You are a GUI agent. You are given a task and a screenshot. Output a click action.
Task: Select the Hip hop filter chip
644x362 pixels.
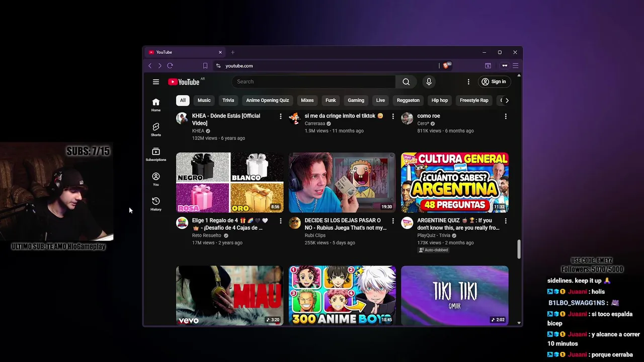pos(439,100)
